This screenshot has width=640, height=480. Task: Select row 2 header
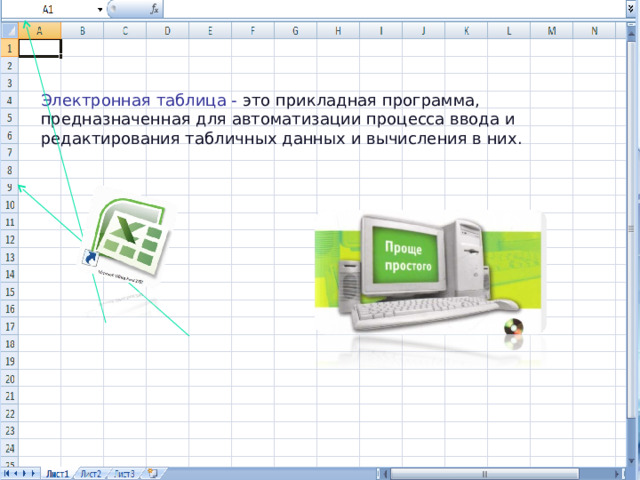point(10,66)
